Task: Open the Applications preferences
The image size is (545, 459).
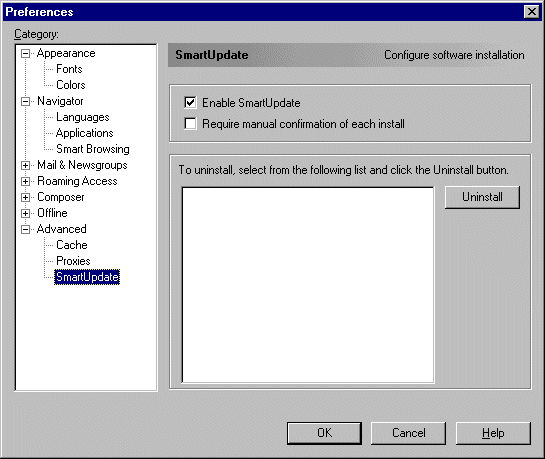Action: (x=84, y=133)
